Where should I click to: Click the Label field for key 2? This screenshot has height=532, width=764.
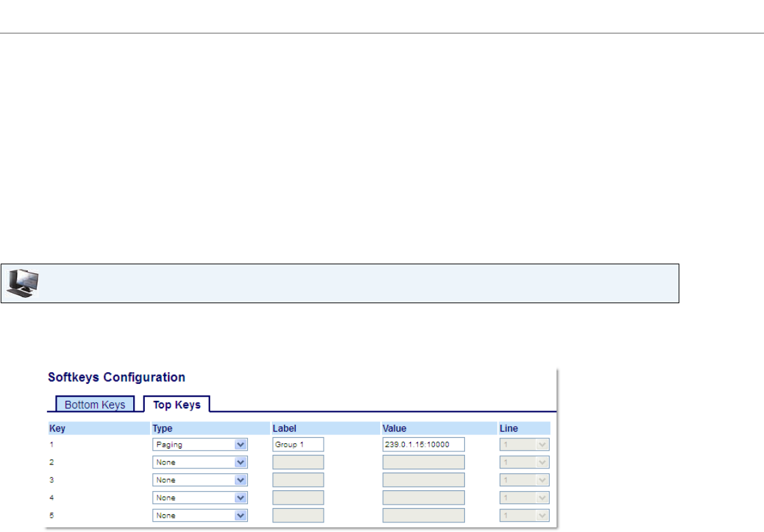(x=298, y=462)
